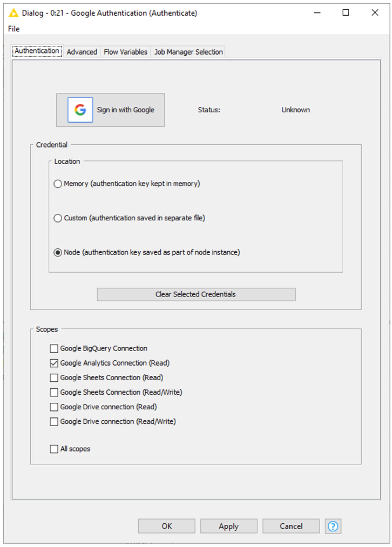
Task: Click the Location group title
Action: pos(67,161)
